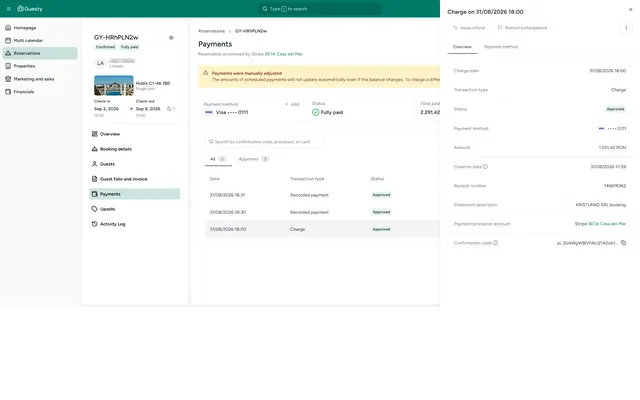This screenshot has width=640, height=400.
Task: Click the Creation date info icon
Action: pyautogui.click(x=485, y=167)
